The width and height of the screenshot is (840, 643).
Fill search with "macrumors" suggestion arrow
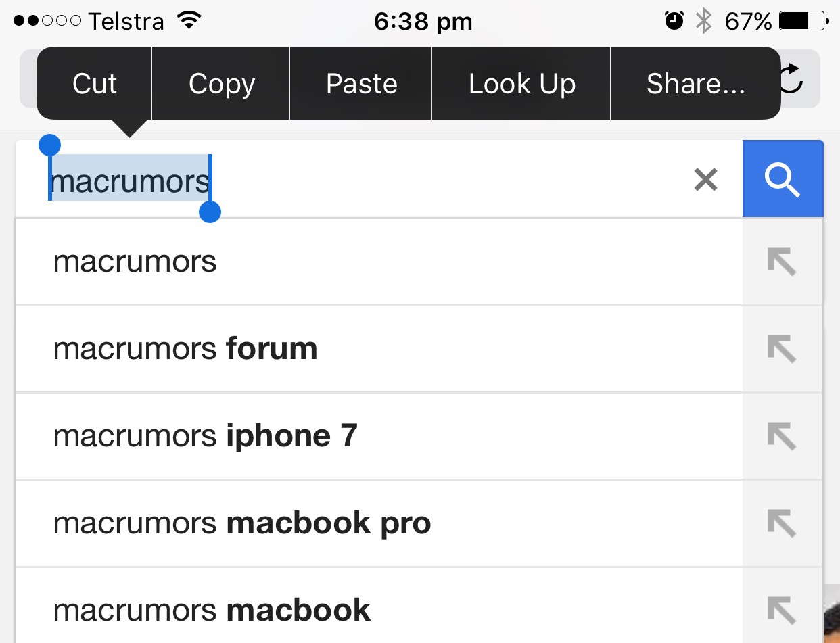click(x=782, y=262)
